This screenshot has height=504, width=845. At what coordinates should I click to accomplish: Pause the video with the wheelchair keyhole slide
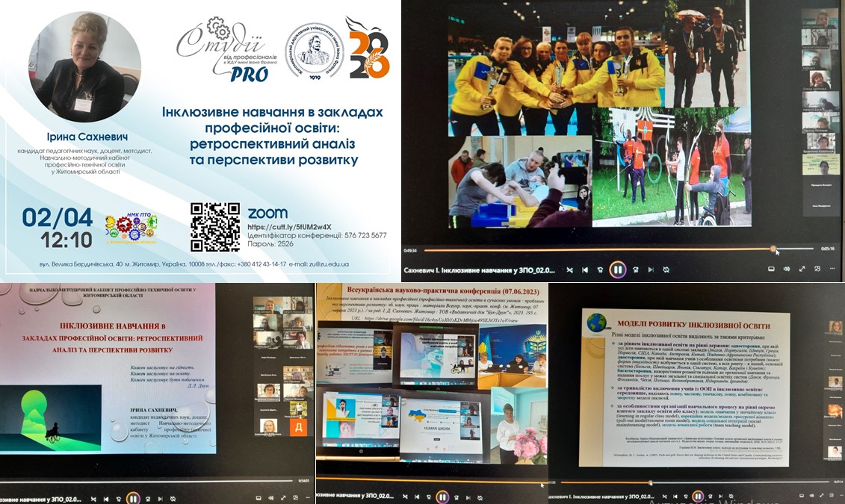[132, 497]
